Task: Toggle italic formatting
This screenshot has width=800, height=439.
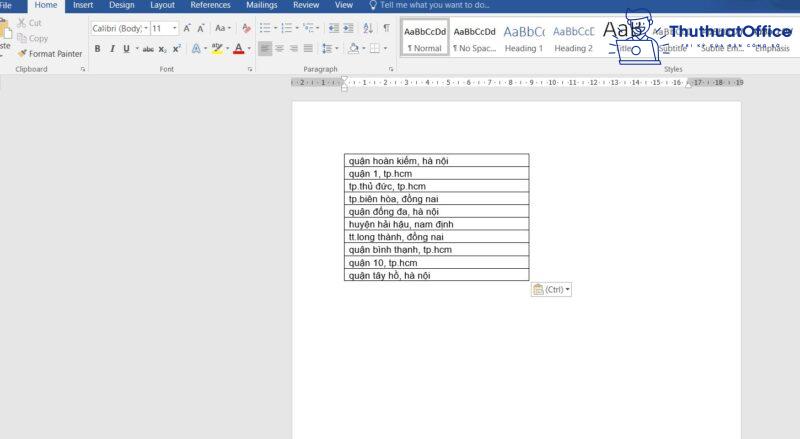Action: tap(112, 49)
